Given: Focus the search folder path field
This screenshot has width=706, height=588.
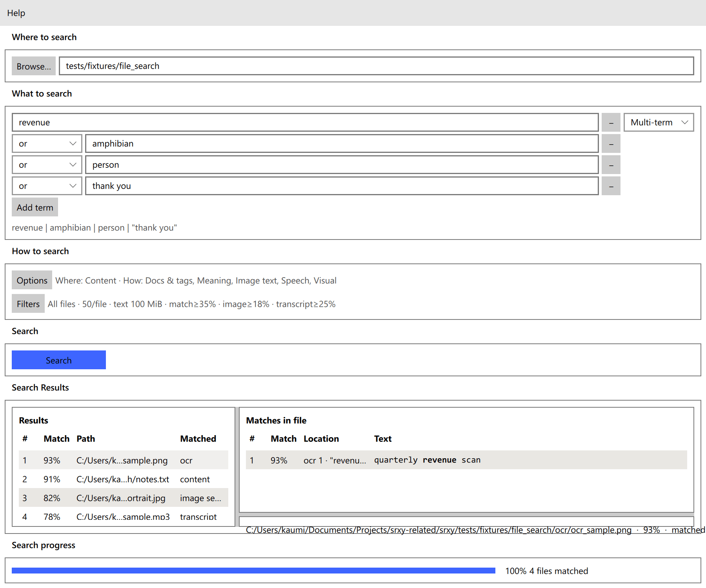Looking at the screenshot, I should click(376, 66).
